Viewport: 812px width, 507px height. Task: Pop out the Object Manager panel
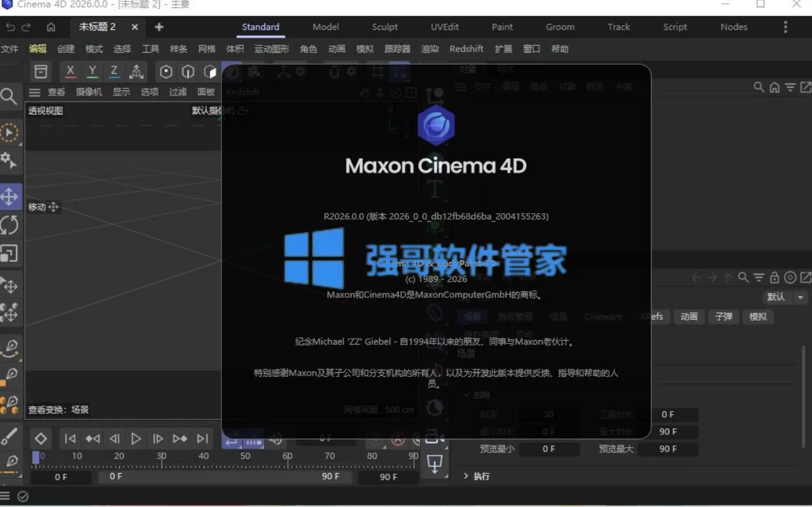(805, 87)
